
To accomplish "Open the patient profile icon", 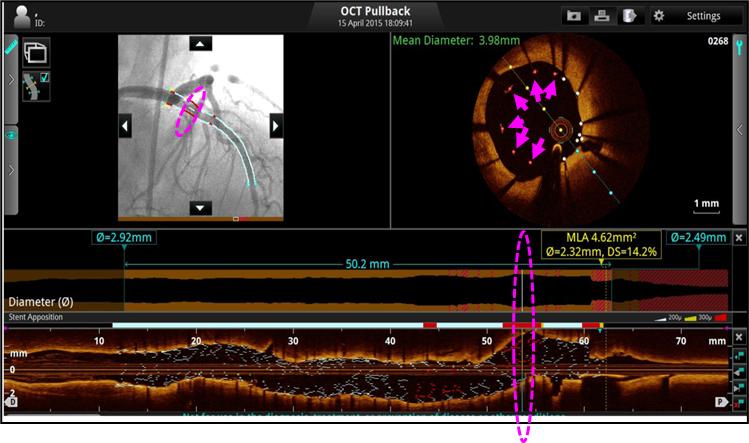I will [x=21, y=16].
